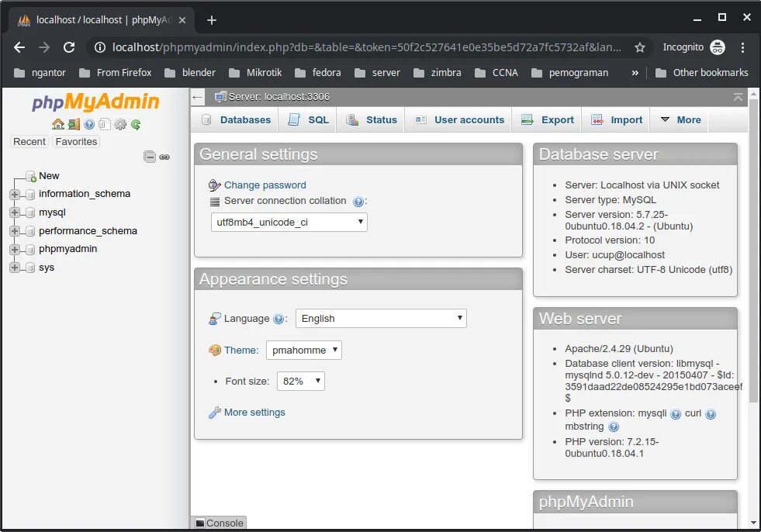Go back in browser history
Image resolution: width=761 pixels, height=532 pixels.
(x=19, y=47)
